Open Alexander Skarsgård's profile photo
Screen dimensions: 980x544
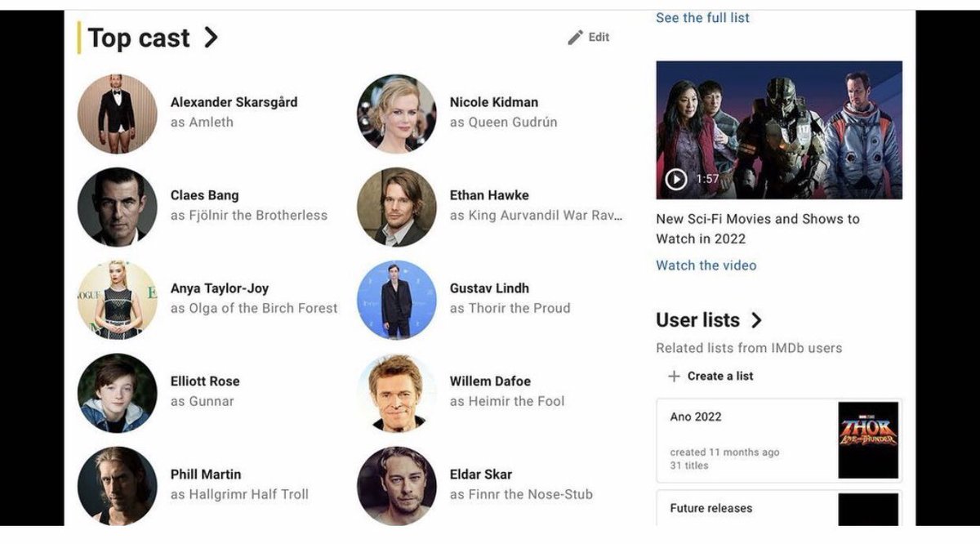coord(117,114)
